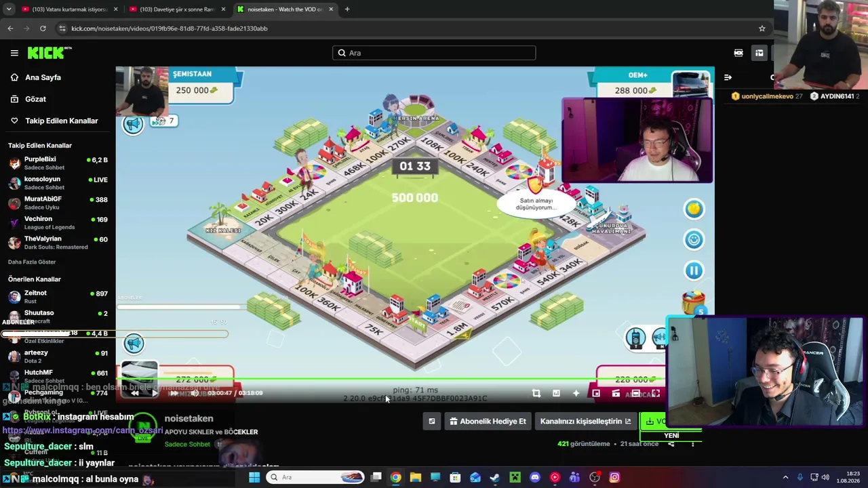
Task: Close the 'noisetaken' browser tab
Action: pos(330,9)
